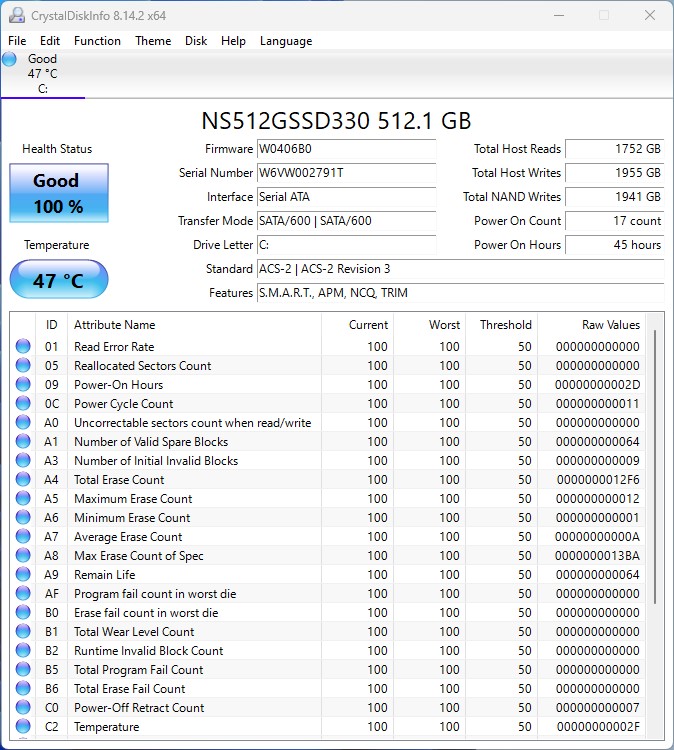This screenshot has height=750, width=674.
Task: Click the ID column header
Action: (52, 325)
